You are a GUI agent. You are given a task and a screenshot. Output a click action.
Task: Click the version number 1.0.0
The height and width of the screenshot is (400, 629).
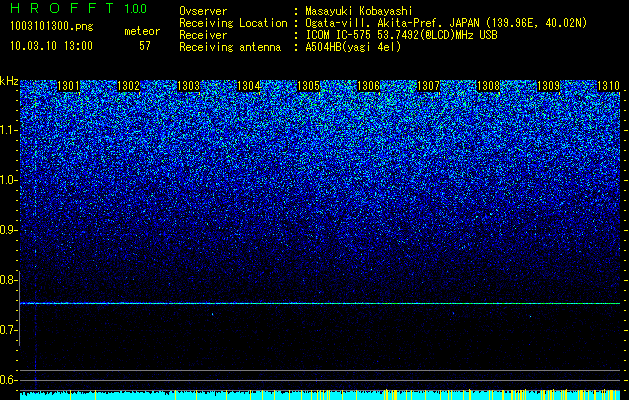click(x=136, y=8)
